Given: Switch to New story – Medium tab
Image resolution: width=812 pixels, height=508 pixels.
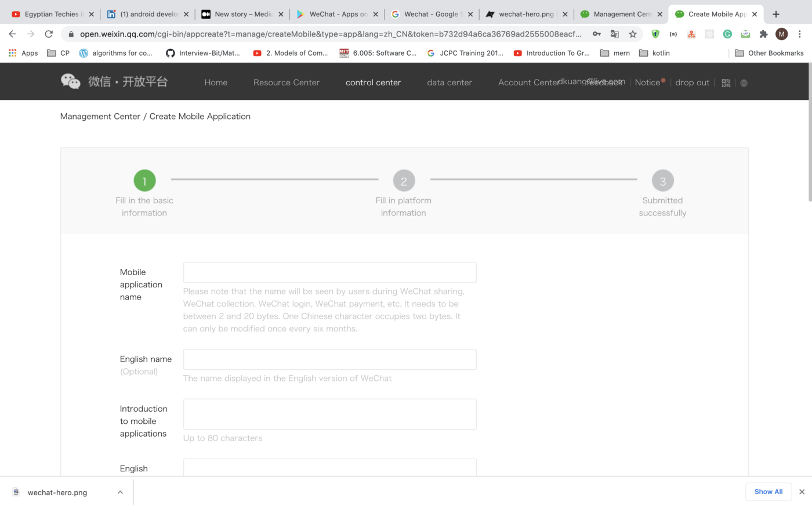Looking at the screenshot, I should tap(242, 14).
